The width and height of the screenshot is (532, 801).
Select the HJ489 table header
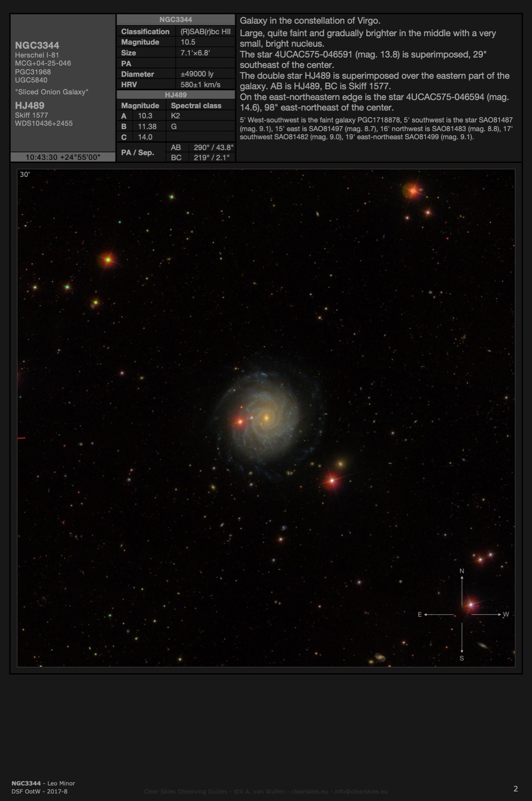point(175,95)
